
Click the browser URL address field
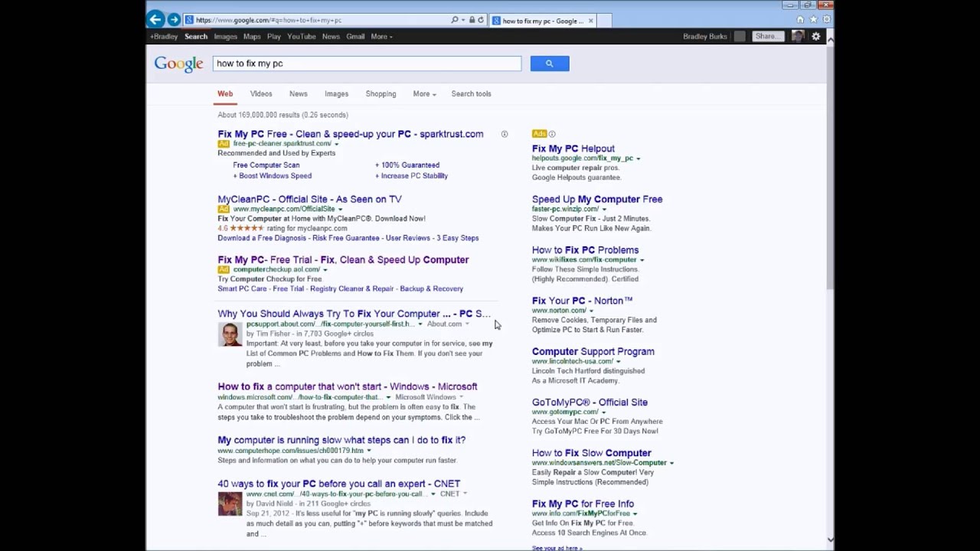pos(322,20)
